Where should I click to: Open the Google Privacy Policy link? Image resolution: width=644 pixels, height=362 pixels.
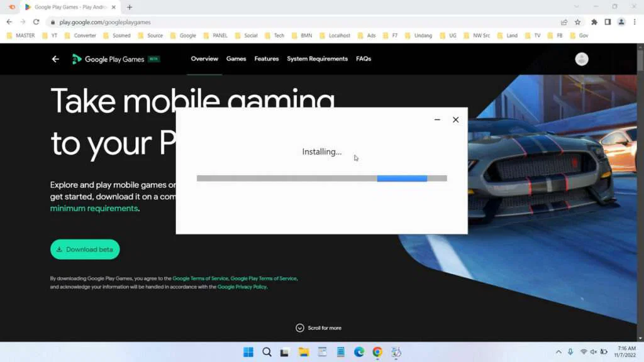[x=241, y=286]
